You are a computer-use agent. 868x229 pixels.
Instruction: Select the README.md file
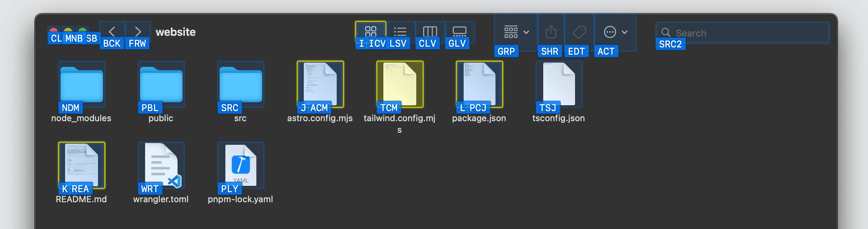(x=81, y=165)
